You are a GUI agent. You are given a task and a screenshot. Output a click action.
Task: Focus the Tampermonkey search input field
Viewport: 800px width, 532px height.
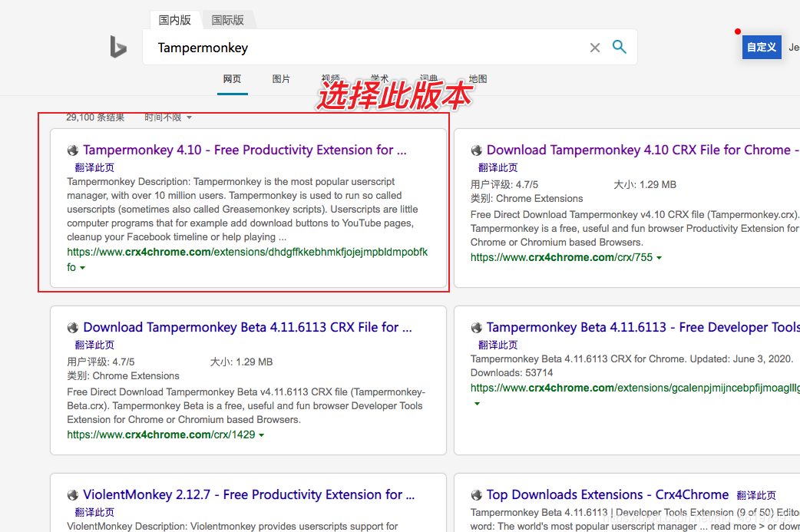(367, 48)
